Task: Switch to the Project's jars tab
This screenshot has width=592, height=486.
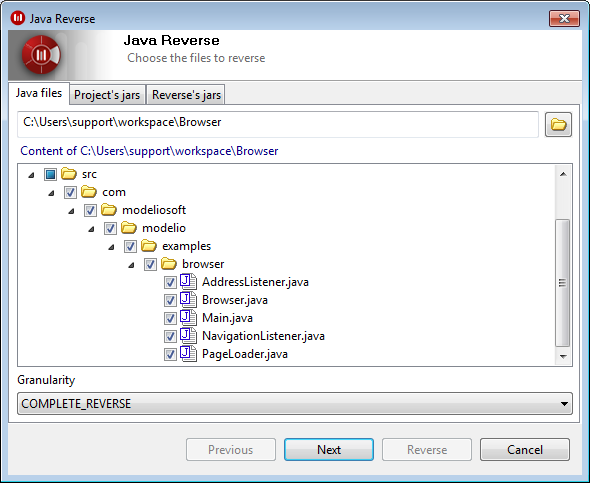Action: 107,95
